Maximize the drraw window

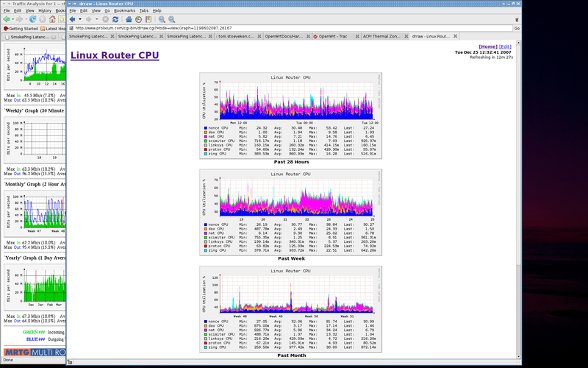[x=513, y=4]
